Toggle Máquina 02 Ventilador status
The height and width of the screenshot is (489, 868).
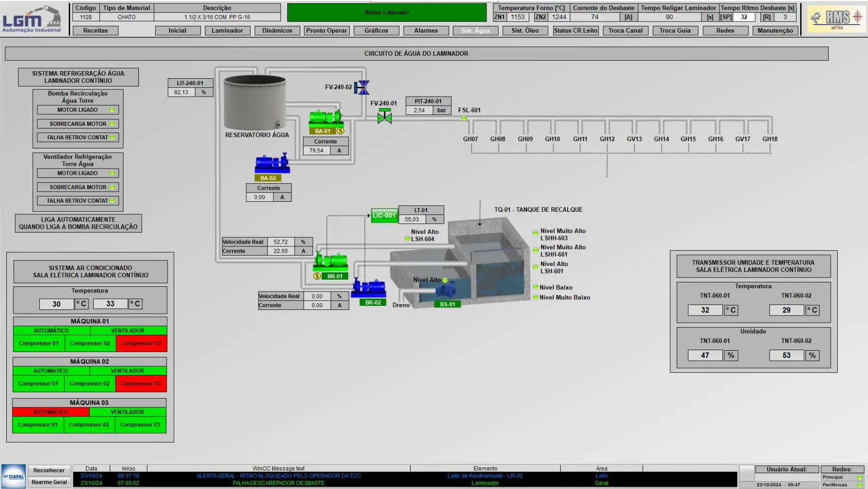tap(127, 371)
